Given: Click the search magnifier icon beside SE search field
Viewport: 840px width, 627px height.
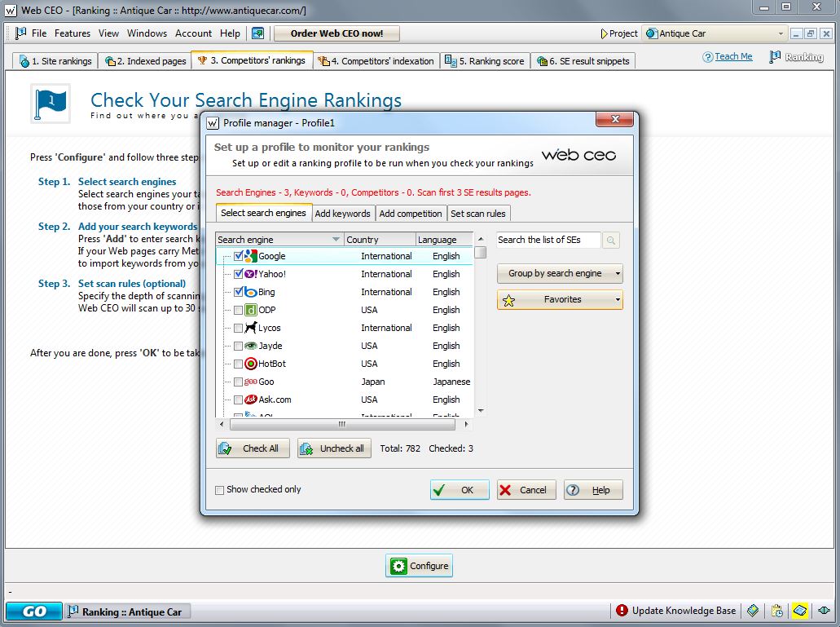Looking at the screenshot, I should click(x=611, y=240).
